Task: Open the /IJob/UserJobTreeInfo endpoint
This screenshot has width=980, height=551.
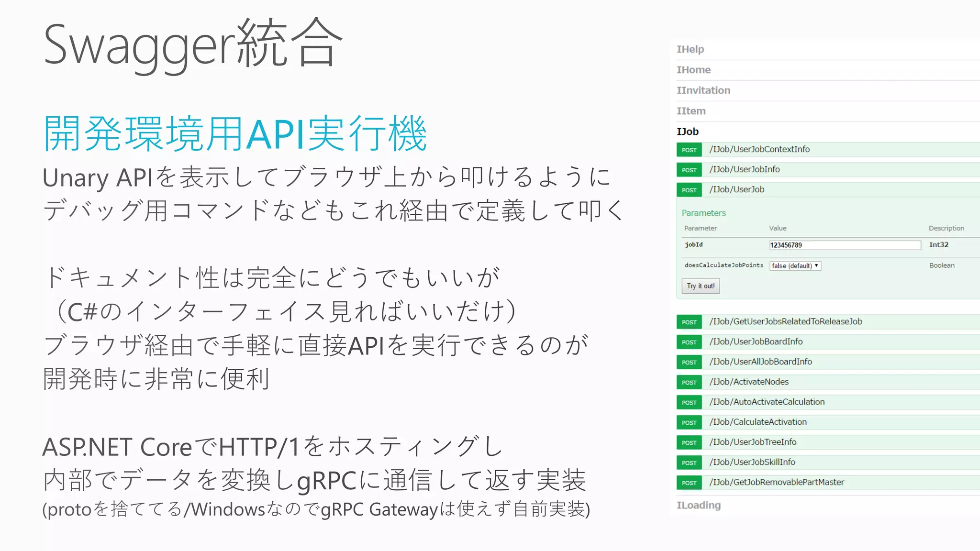Action: click(753, 442)
